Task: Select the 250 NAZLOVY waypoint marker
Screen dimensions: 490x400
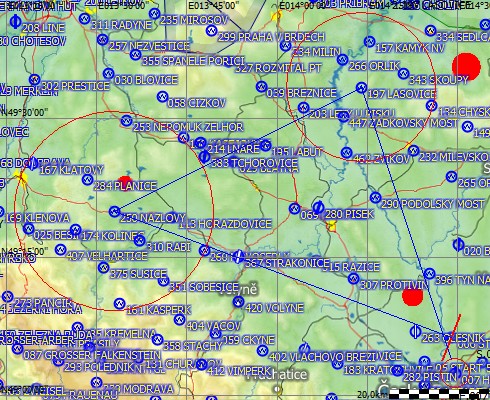Action: pos(115,211)
